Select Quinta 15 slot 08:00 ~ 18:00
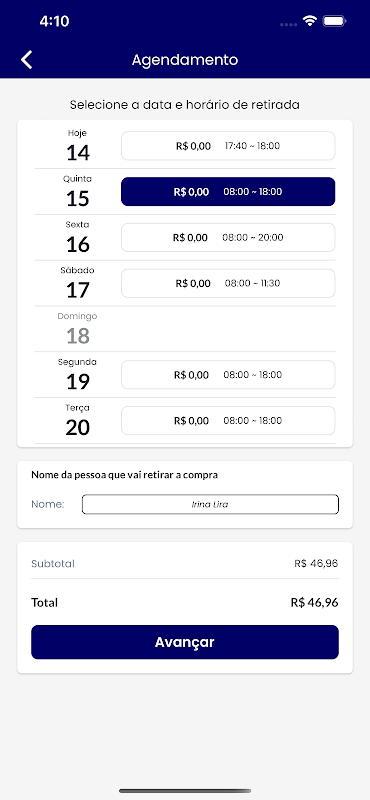This screenshot has width=370, height=800. click(228, 192)
